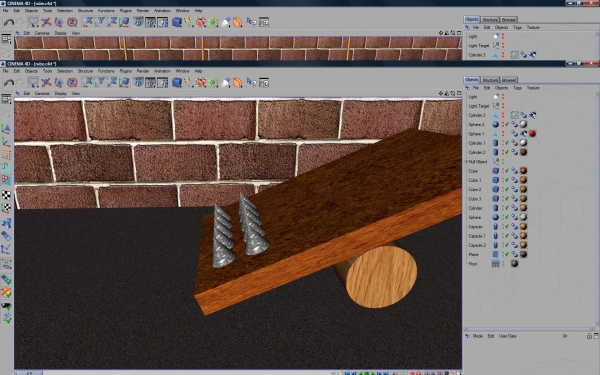Select Cylinder.3 in the object list

pos(477,115)
